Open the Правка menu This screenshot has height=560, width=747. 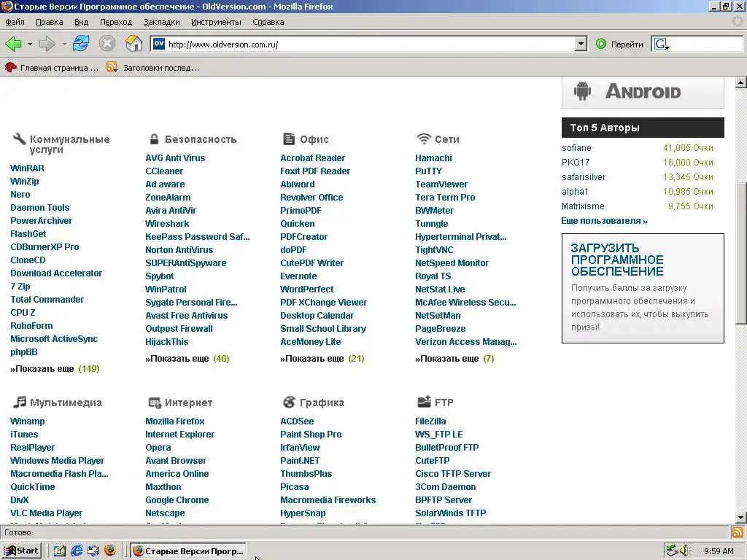click(x=49, y=22)
